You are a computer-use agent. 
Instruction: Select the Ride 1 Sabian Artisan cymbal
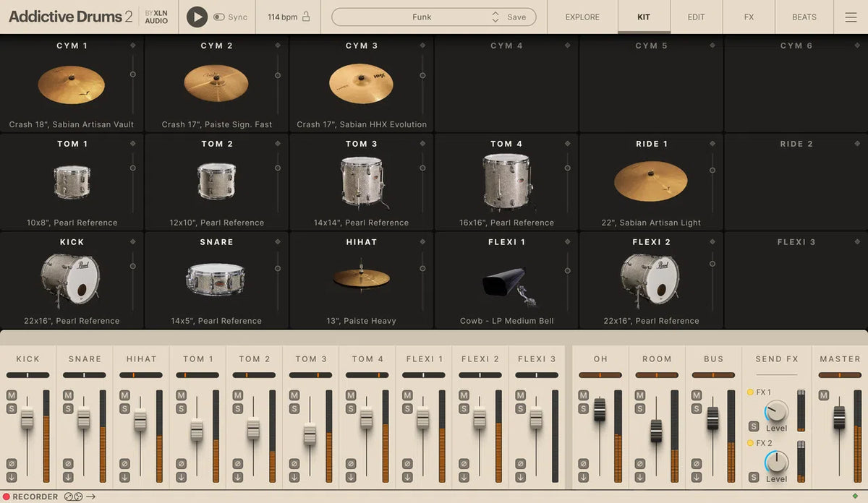point(650,182)
